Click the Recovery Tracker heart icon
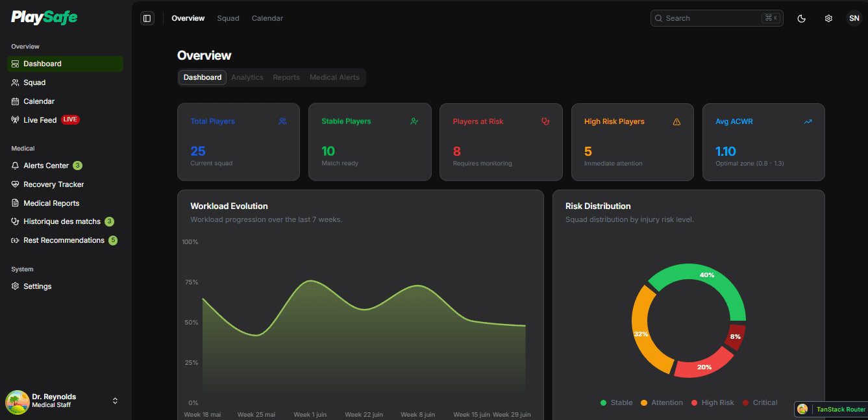Screen dimensions: 868x420 click(x=16, y=184)
